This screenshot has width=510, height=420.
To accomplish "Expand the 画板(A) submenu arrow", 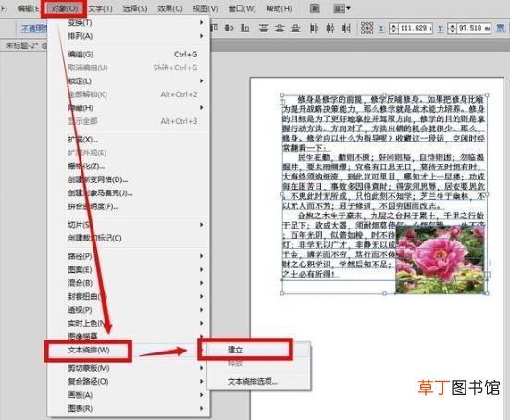I will tap(202, 395).
